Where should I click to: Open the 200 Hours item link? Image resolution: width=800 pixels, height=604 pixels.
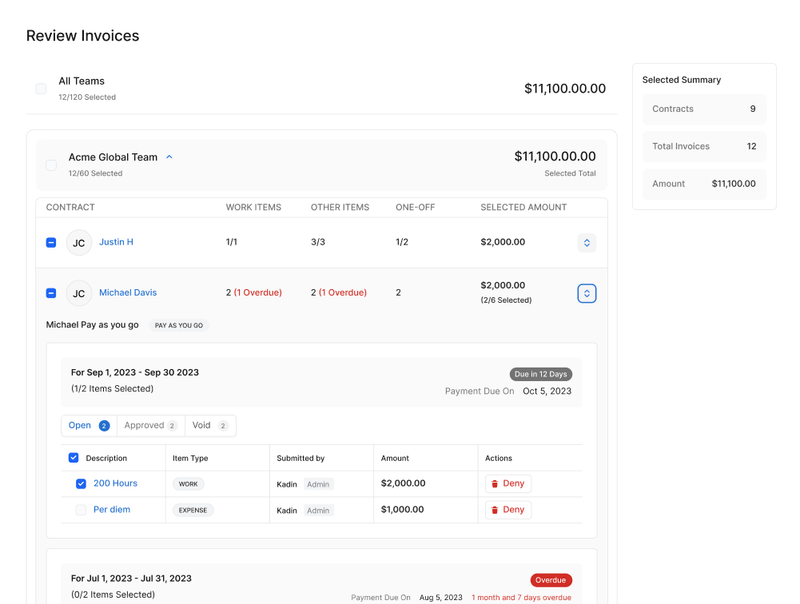point(115,484)
